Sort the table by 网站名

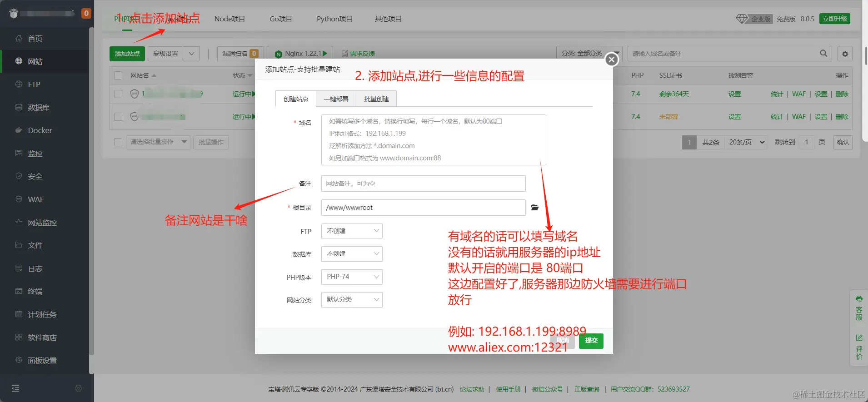(143, 75)
